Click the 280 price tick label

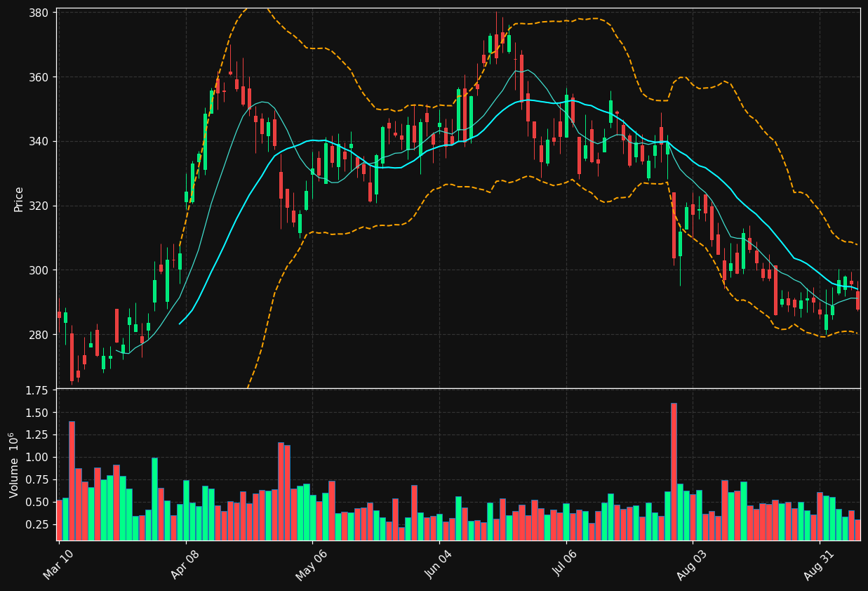[x=39, y=336]
